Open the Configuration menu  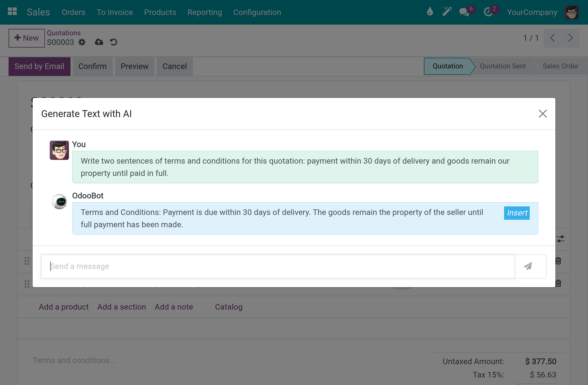coord(257,12)
